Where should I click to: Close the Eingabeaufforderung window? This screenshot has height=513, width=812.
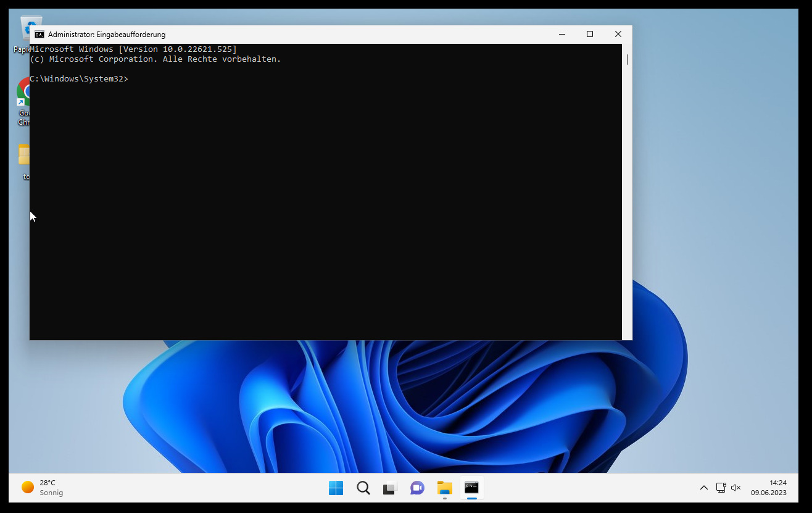point(618,35)
